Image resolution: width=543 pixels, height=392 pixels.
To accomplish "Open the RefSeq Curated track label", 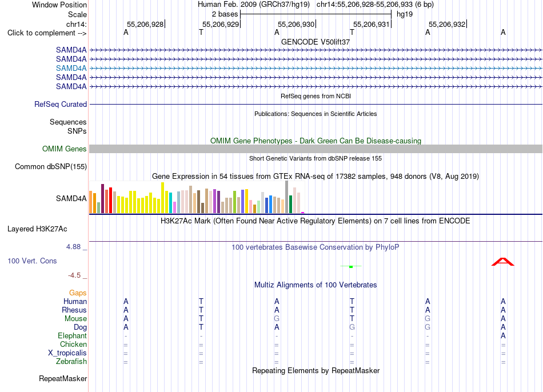I will point(61,104).
